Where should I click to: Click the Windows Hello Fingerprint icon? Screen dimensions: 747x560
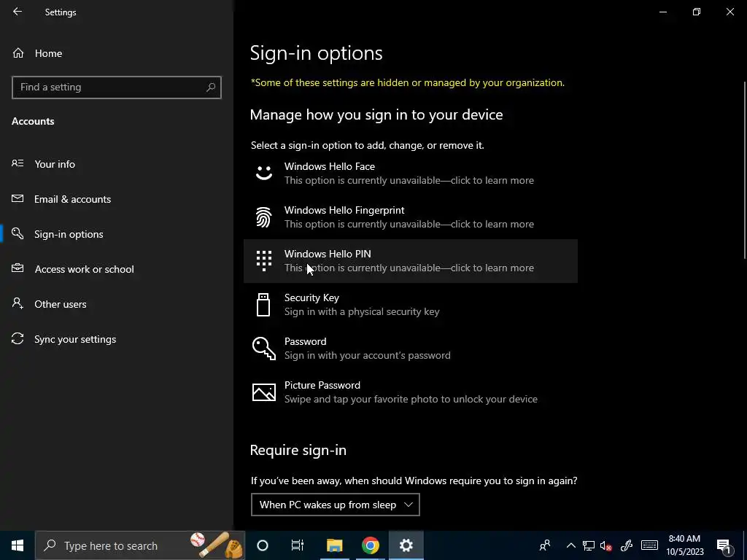coord(264,217)
